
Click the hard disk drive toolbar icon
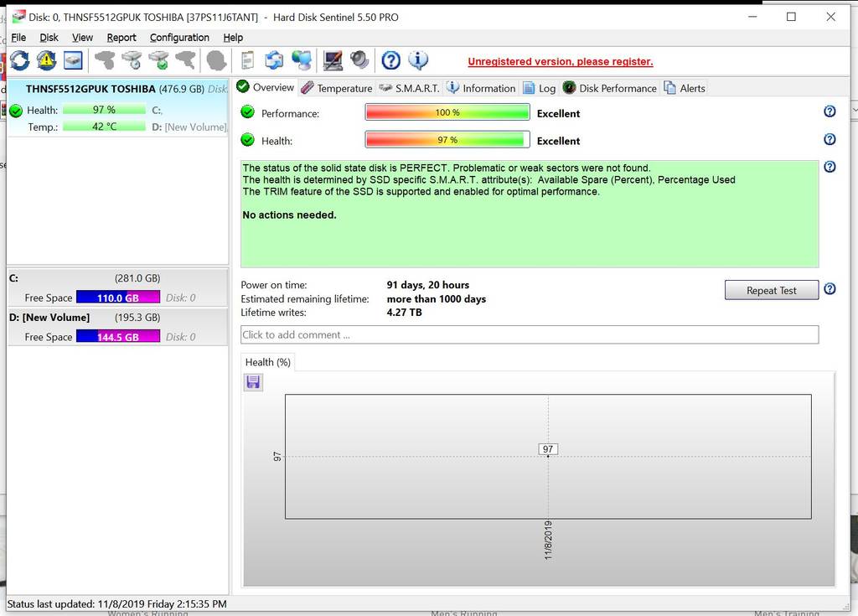[x=73, y=60]
